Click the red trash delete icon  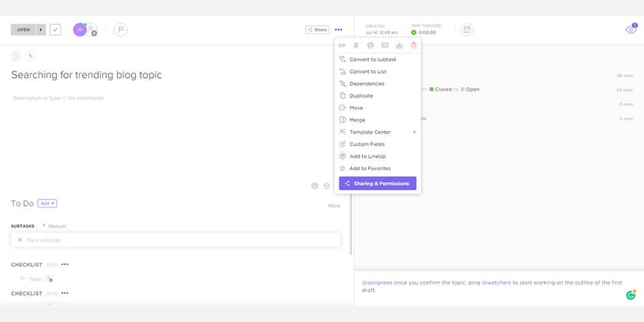coord(414,45)
